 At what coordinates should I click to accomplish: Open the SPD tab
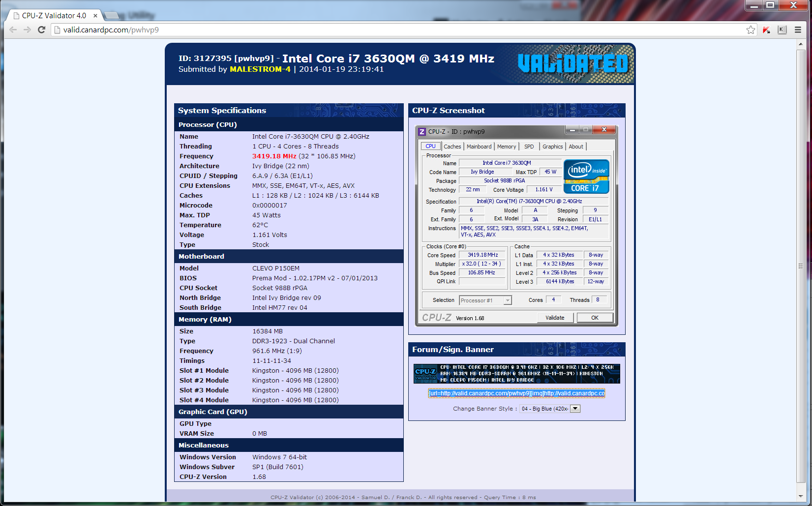click(x=529, y=147)
